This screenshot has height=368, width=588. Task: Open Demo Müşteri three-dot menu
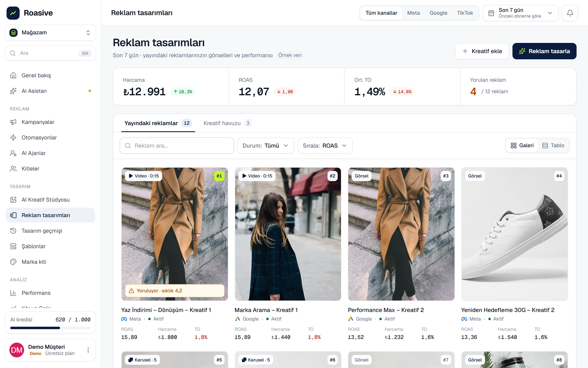pyautogui.click(x=88, y=350)
